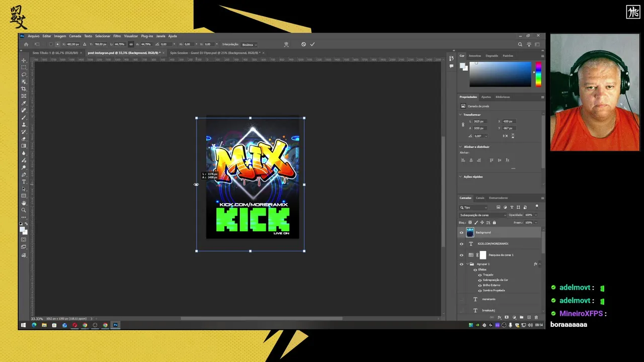Click the foreground color swatch in Cor panel
The width and height of the screenshot is (644, 362).
pyautogui.click(x=462, y=65)
